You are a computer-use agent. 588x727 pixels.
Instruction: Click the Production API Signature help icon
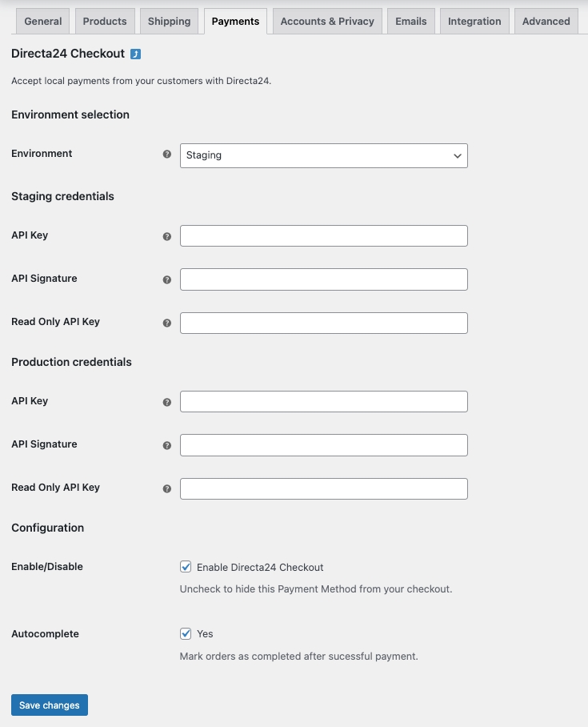[x=167, y=445]
